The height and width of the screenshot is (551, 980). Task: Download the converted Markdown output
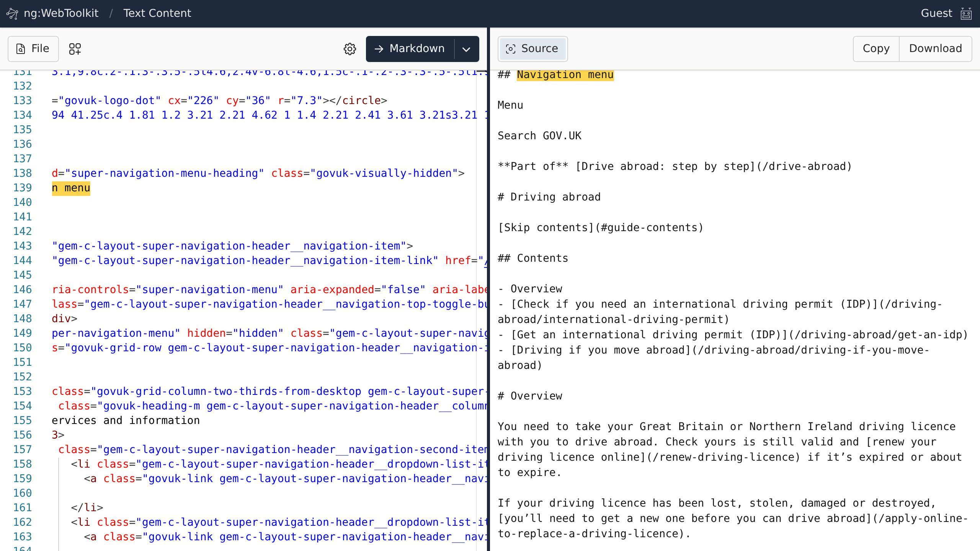pyautogui.click(x=935, y=49)
